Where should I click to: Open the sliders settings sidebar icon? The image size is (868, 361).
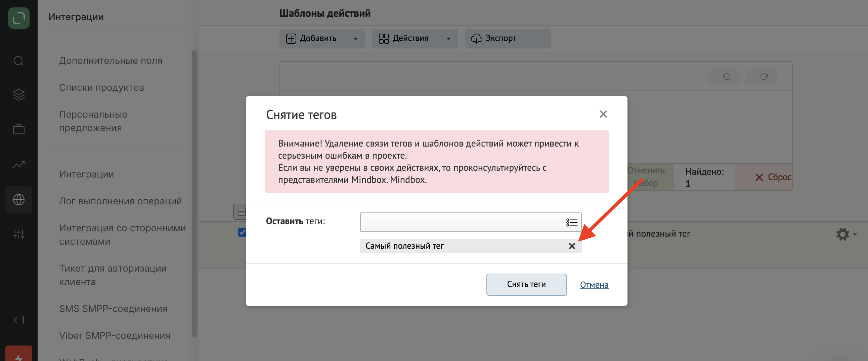point(18,234)
